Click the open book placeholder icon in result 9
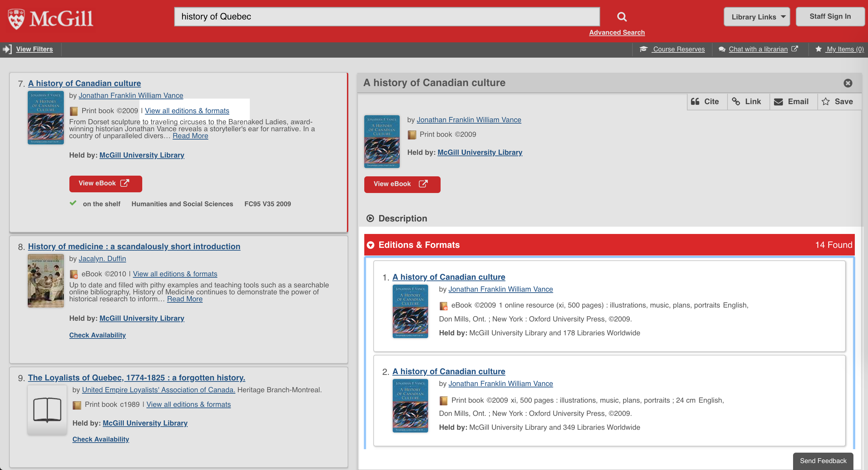This screenshot has height=470, width=868. coord(47,410)
